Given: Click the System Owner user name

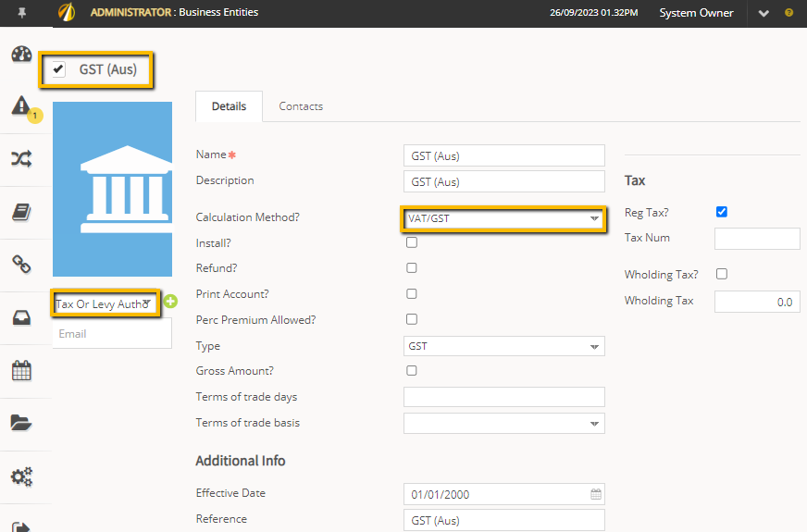Looking at the screenshot, I should click(x=696, y=13).
